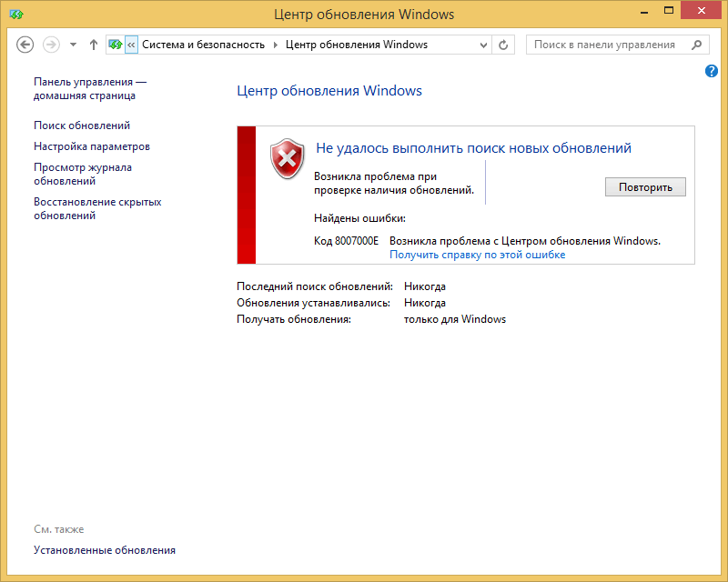Open the address bar history dropdown
728x582 pixels.
point(483,45)
